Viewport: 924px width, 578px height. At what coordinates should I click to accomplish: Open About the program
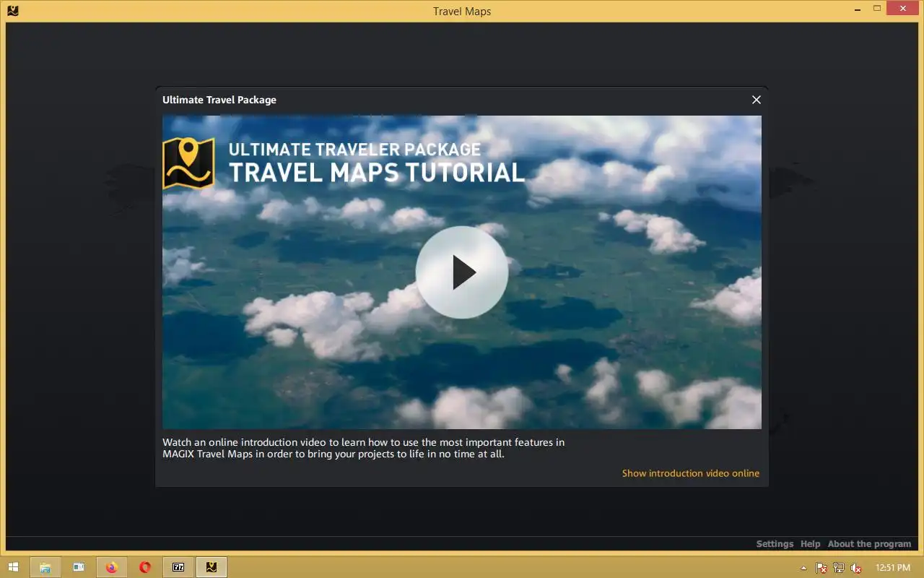point(869,544)
